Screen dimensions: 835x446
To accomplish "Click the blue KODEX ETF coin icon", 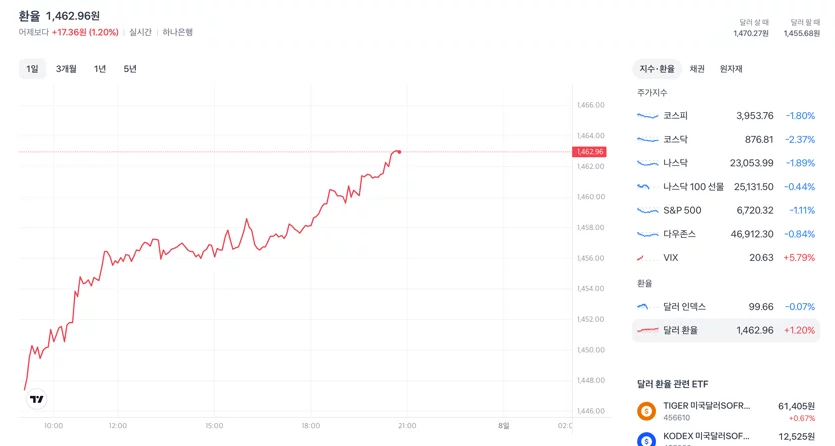I will tap(646, 439).
